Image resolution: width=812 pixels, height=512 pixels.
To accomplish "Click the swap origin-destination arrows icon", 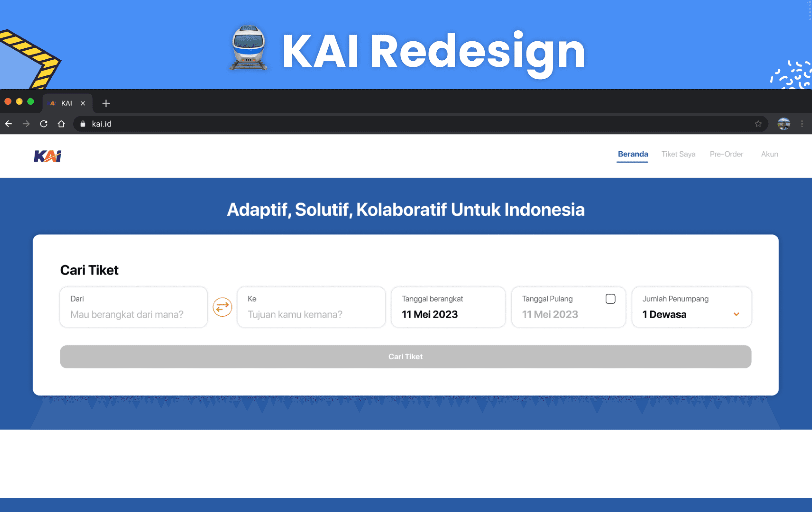I will 222,307.
